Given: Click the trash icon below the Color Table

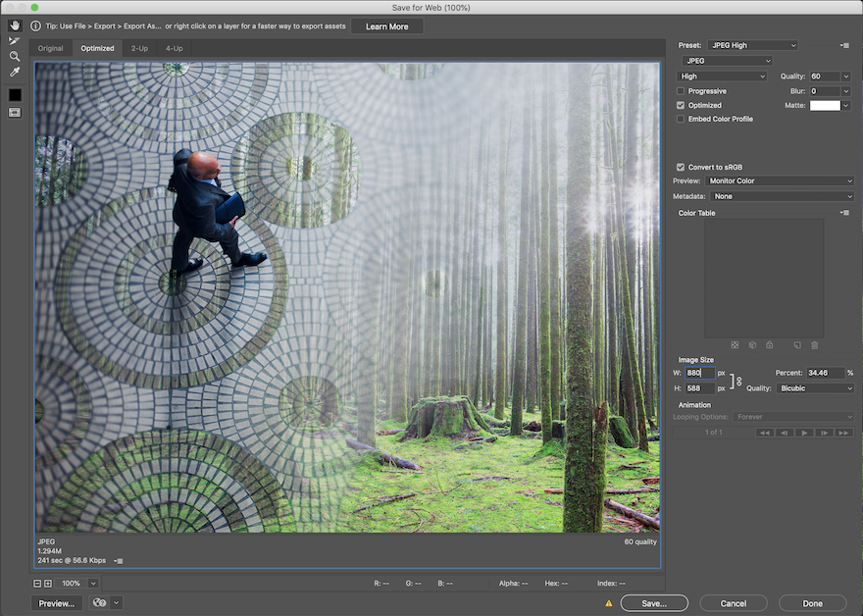Looking at the screenshot, I should pyautogui.click(x=814, y=345).
